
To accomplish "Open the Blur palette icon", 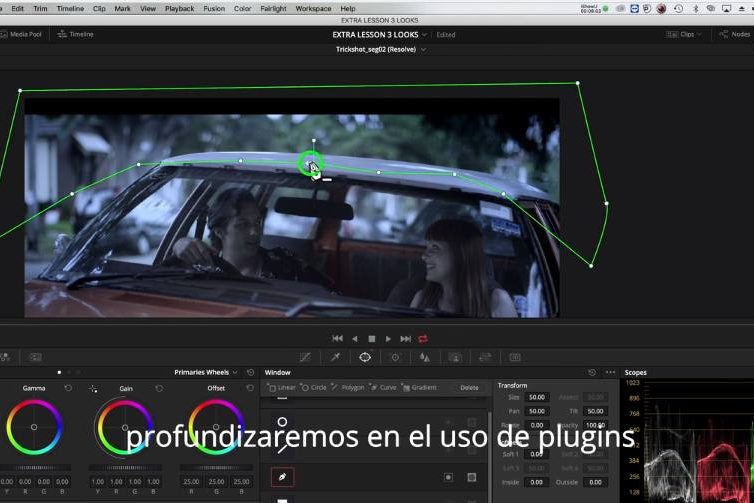I will tap(424, 357).
